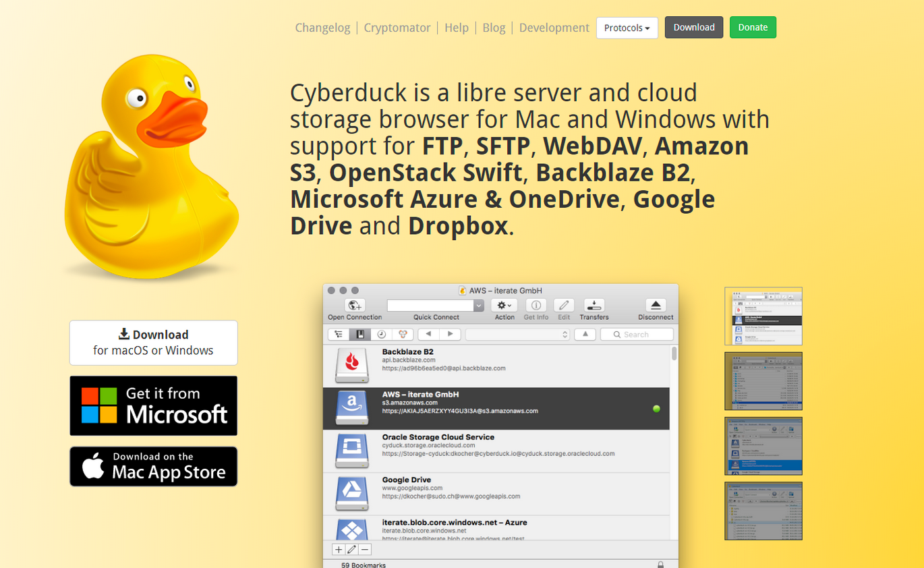This screenshot has height=568, width=924.
Task: Open the Transfers toolbar icon
Action: pyautogui.click(x=594, y=306)
